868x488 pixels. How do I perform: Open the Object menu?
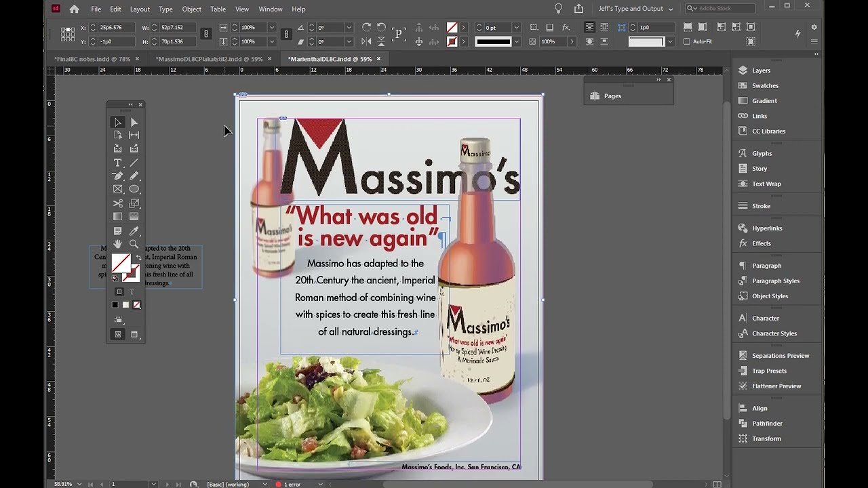tap(192, 9)
